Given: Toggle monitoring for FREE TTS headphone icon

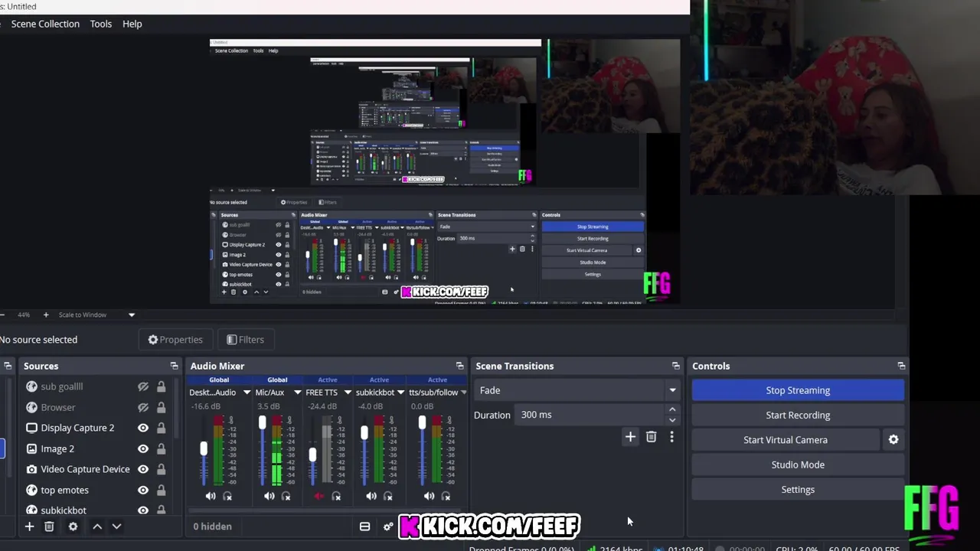Looking at the screenshot, I should pyautogui.click(x=336, y=497).
